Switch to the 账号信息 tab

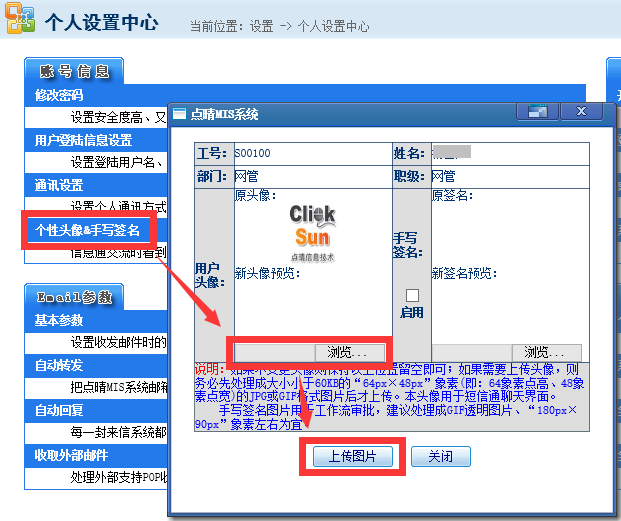click(x=74, y=71)
